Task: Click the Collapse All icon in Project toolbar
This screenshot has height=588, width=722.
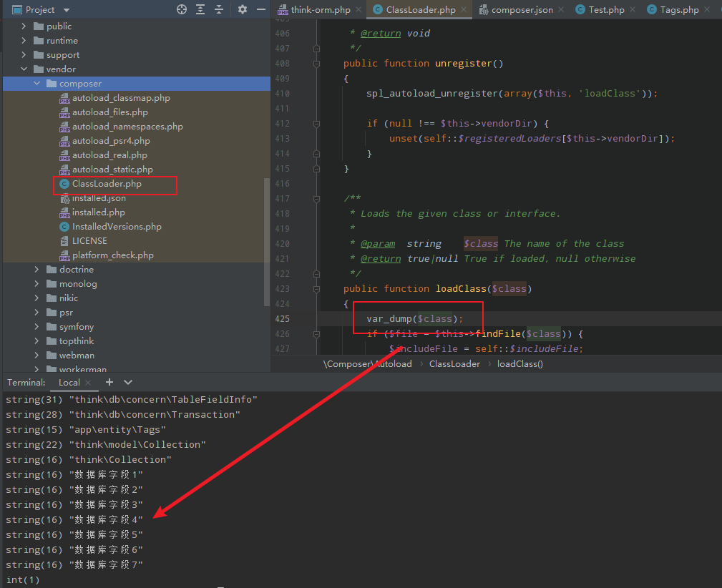Action: [x=219, y=9]
